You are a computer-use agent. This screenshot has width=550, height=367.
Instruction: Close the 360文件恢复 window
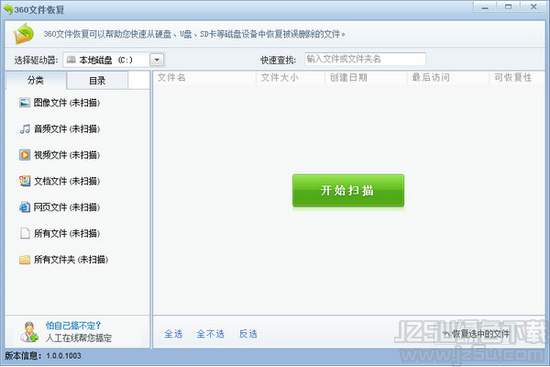coord(534,7)
